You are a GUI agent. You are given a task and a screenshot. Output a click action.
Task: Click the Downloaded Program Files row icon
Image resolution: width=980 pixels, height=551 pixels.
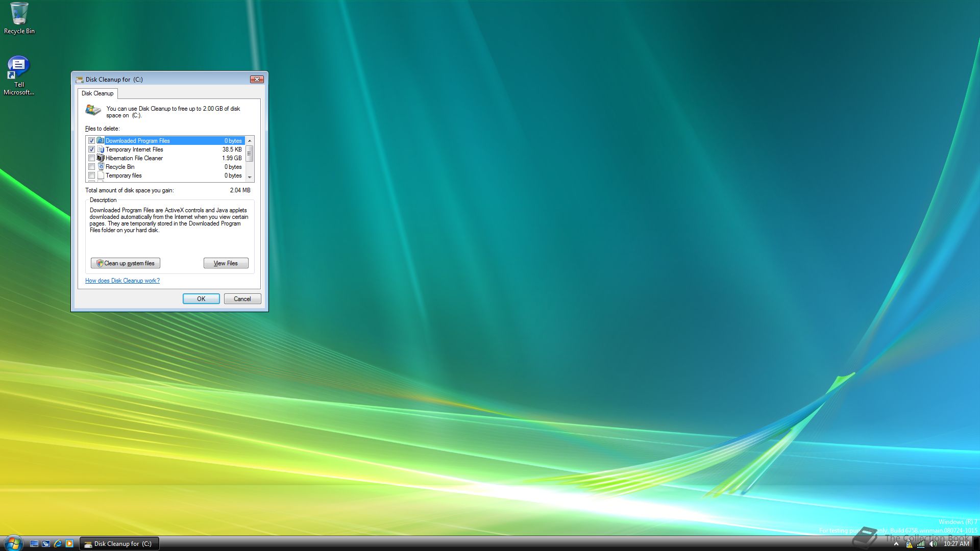101,141
